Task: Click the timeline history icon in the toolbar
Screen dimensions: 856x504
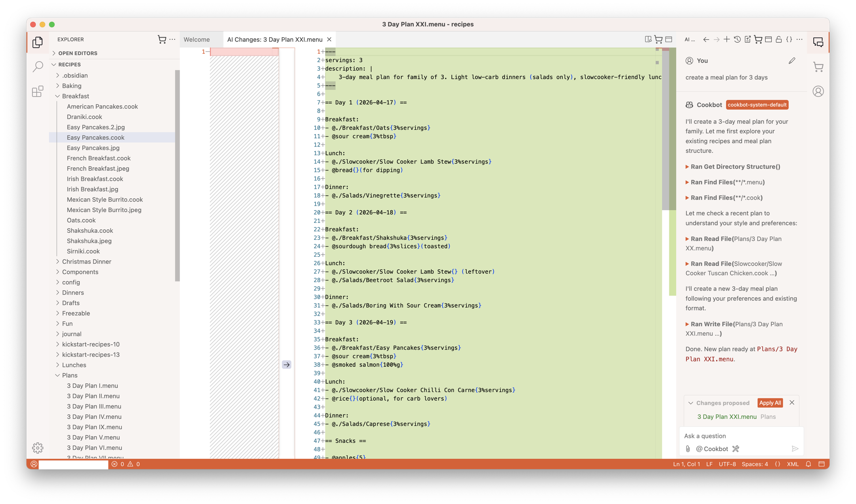Action: [x=737, y=39]
